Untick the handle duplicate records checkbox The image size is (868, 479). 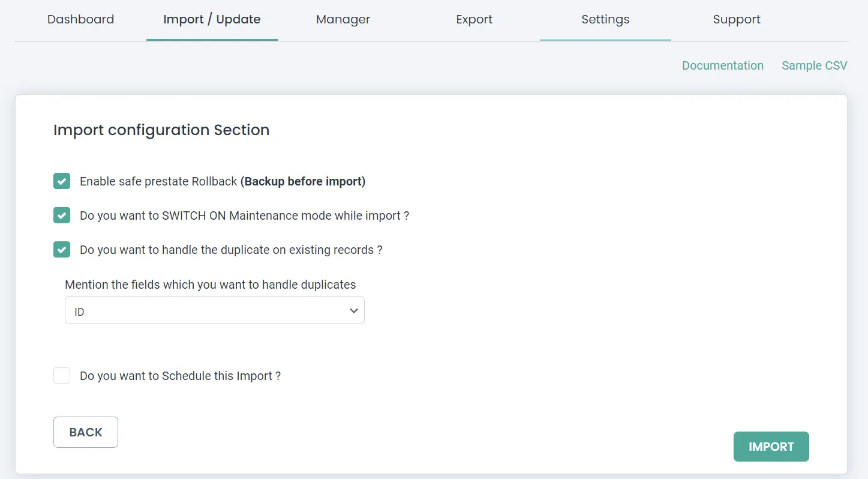tap(62, 250)
